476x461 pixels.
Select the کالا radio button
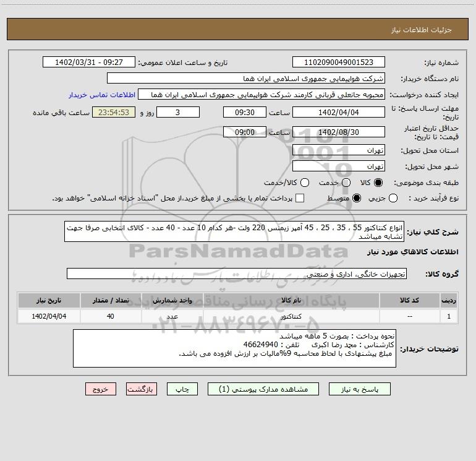[x=378, y=183]
